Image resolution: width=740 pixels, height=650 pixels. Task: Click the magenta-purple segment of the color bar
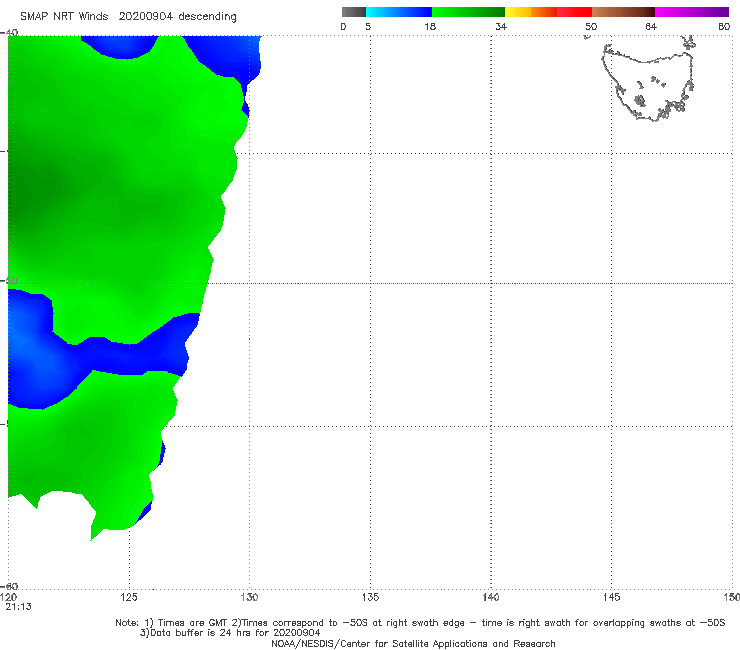point(692,12)
